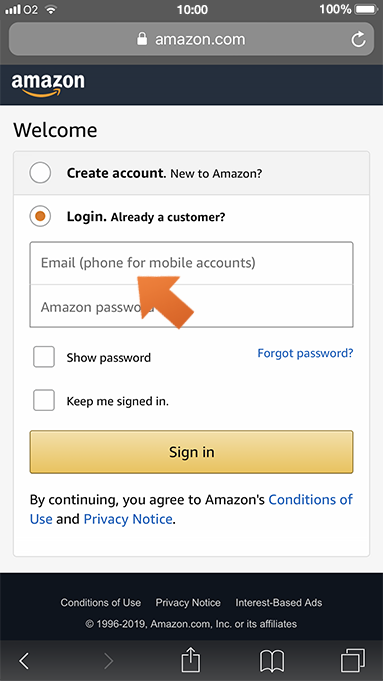Open the Forgot password? link

(x=305, y=353)
